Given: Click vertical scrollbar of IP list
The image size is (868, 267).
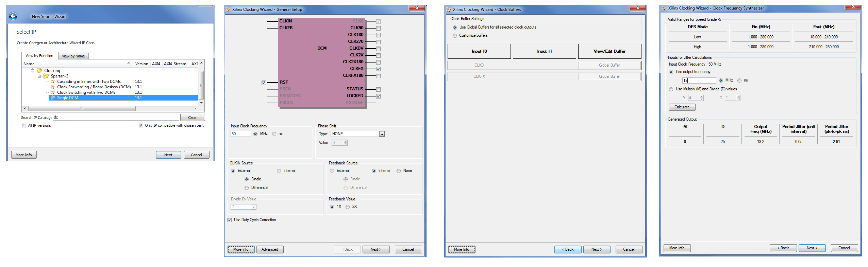Looking at the screenshot, I should (x=201, y=85).
